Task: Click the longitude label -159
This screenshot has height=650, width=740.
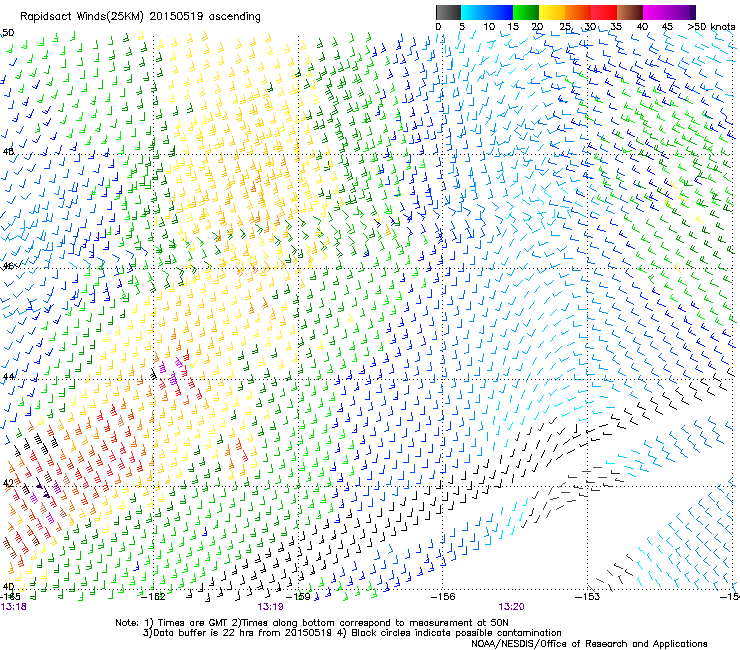Action: point(298,596)
